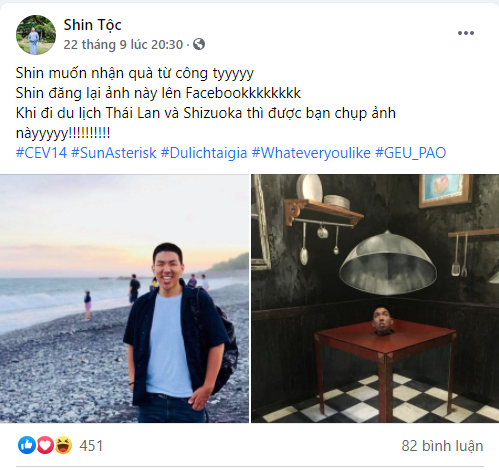Open Shin Tộc's profile name link

92,25
